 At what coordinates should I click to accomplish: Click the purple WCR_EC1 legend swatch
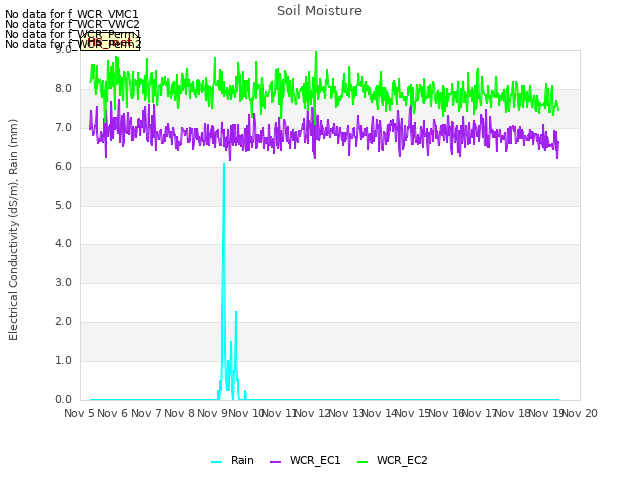276,462
